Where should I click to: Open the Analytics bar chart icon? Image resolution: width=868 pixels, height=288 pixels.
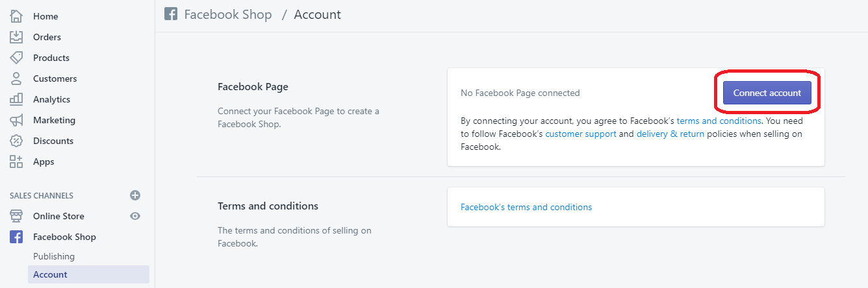(x=16, y=99)
